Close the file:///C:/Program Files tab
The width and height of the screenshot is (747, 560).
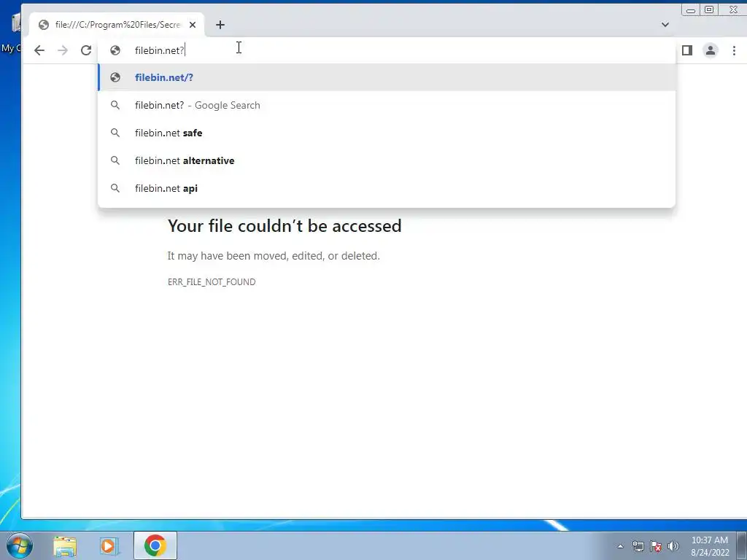[193, 25]
